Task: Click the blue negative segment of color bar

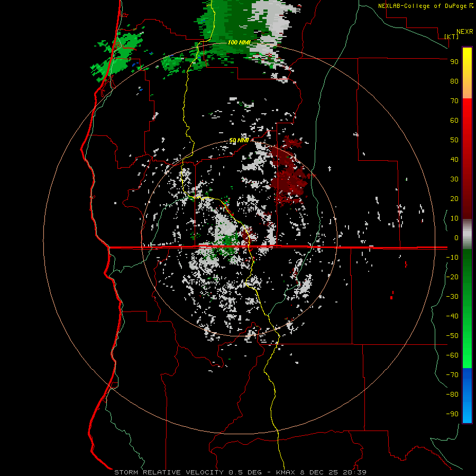Action: (x=467, y=396)
